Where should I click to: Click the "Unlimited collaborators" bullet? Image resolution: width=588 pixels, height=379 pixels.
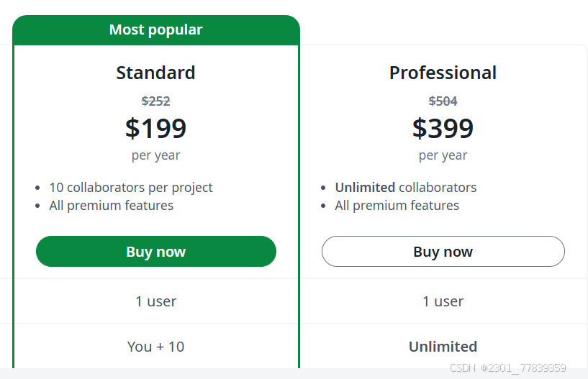pyautogui.click(x=405, y=188)
